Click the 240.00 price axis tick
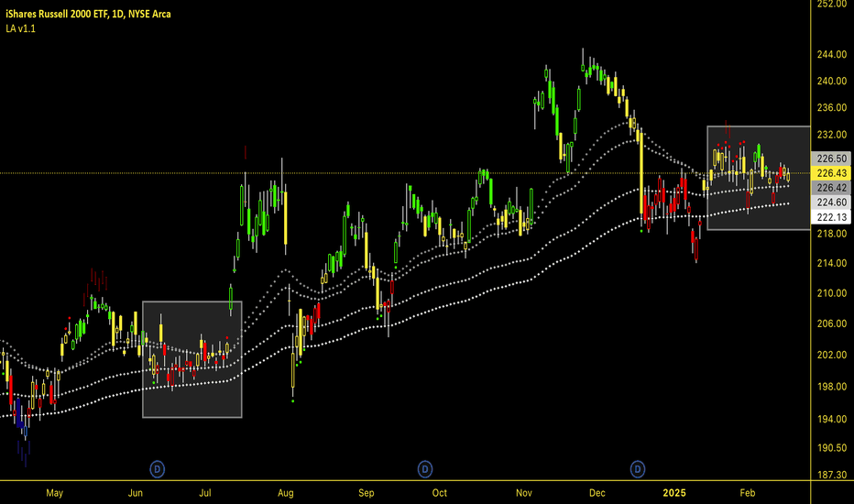 click(x=832, y=82)
